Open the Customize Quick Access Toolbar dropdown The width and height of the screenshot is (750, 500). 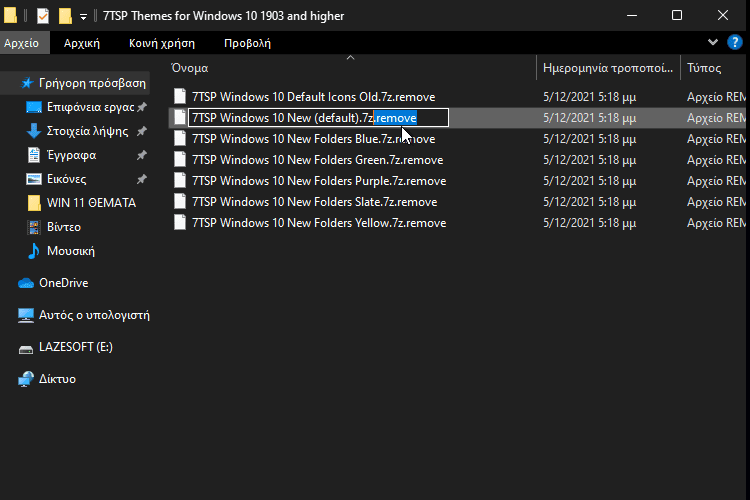pos(83,17)
